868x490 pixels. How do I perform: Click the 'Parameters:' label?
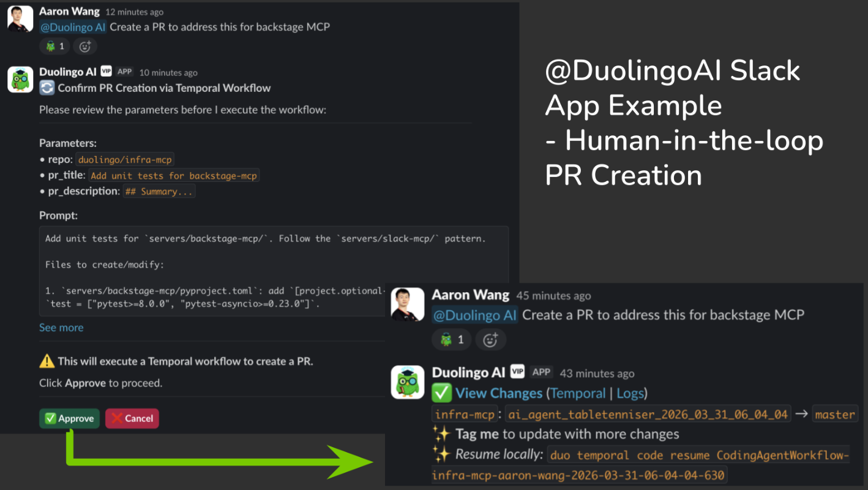pos(68,143)
